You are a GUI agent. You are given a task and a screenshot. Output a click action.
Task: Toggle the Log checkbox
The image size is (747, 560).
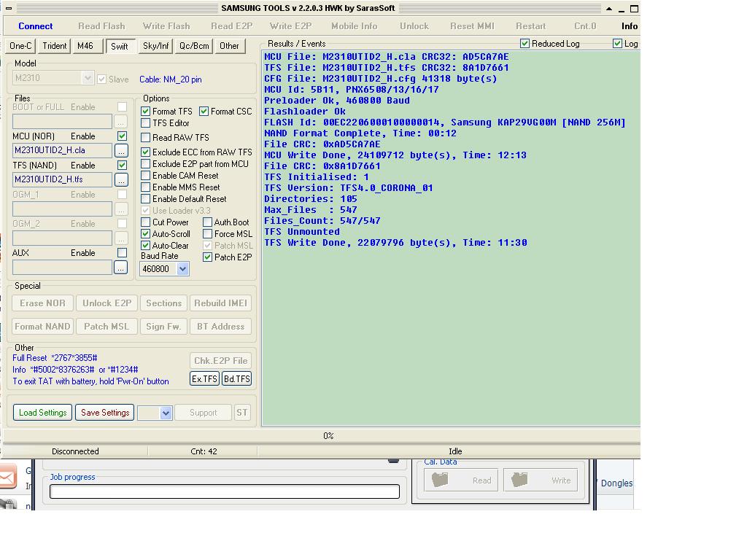point(617,43)
